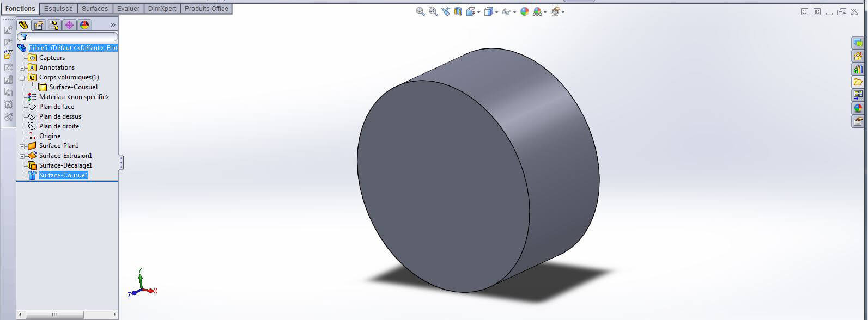
Task: Select Surface-Cousue1 under Corps volumiques
Action: pyautogui.click(x=74, y=87)
